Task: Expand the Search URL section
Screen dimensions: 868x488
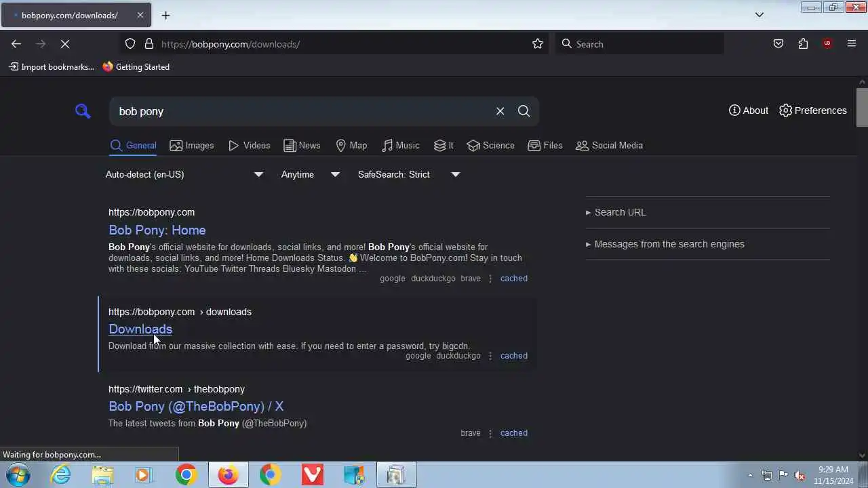Action: 616,212
